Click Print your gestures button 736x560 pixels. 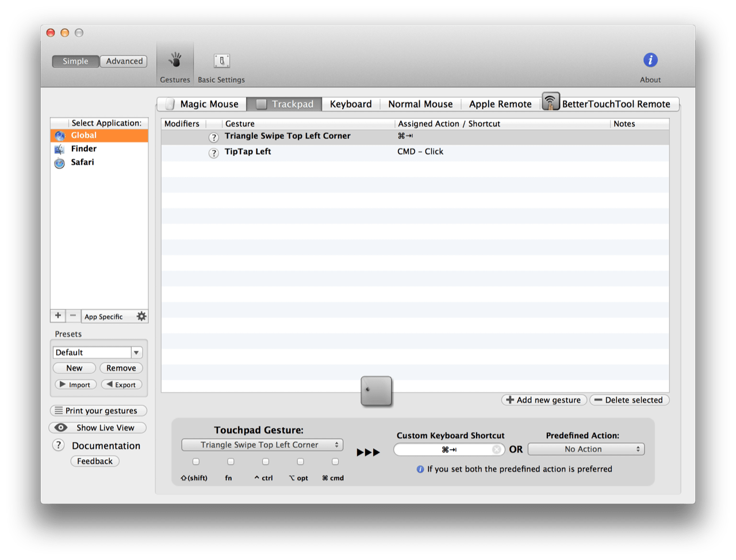click(98, 411)
